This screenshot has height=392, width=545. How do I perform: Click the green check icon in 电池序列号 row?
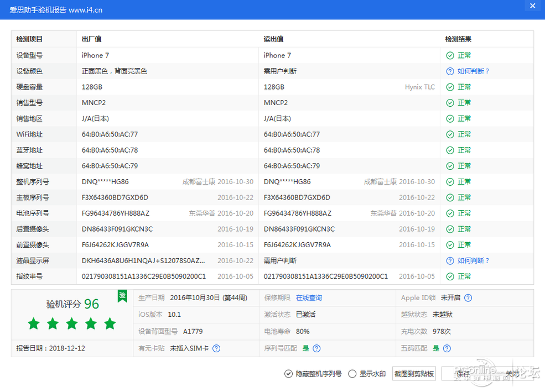[450, 213]
